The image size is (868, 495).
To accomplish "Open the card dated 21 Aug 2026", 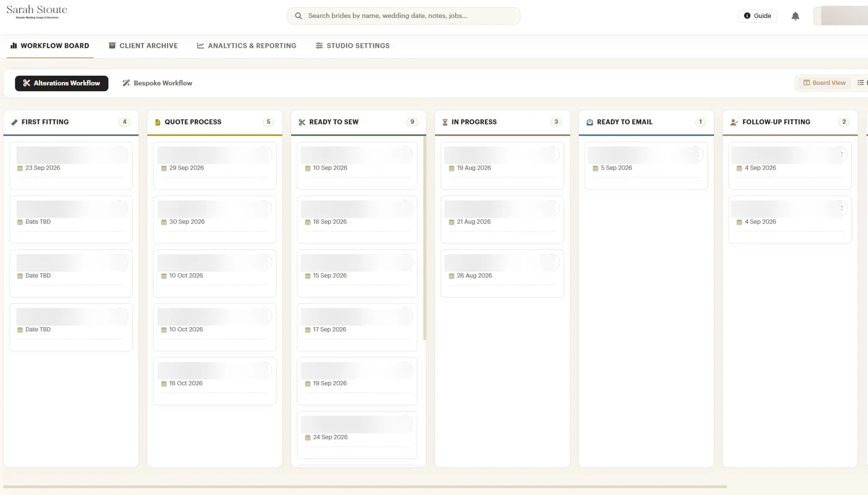I will pyautogui.click(x=502, y=219).
